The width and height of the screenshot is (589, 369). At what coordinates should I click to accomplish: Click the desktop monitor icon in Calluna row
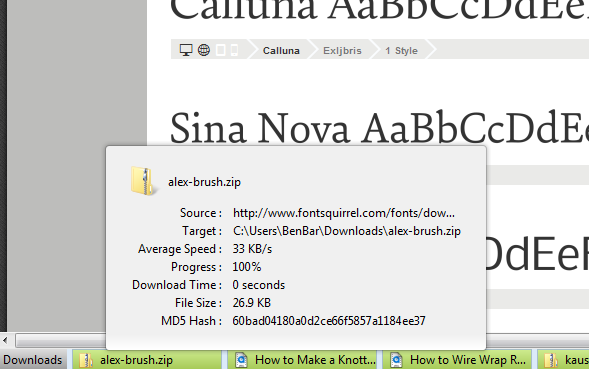coord(186,50)
